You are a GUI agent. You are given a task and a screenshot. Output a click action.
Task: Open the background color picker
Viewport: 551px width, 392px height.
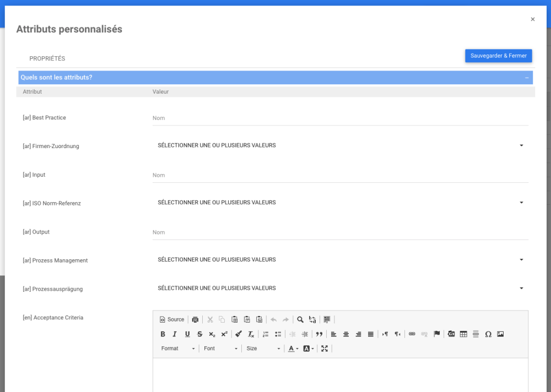pyautogui.click(x=309, y=349)
